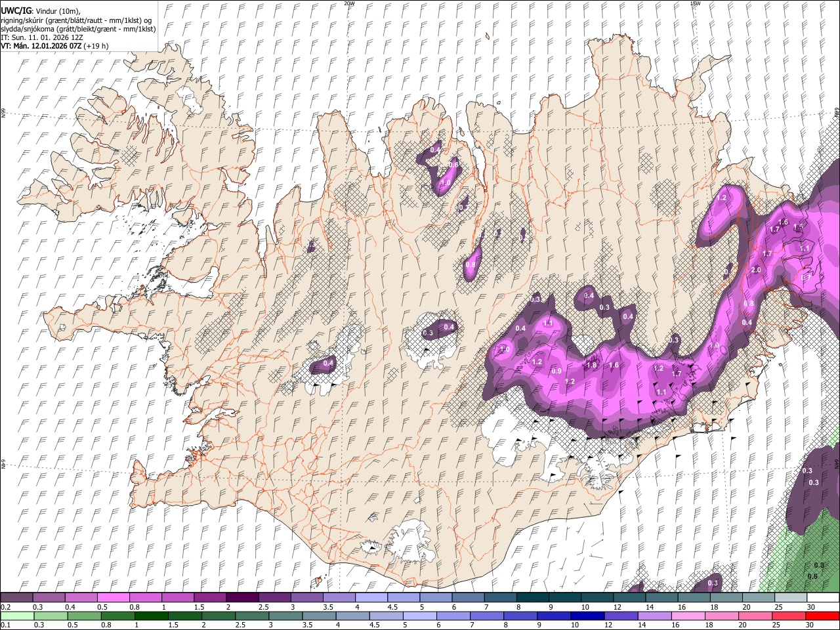Select the upper legend swatch starting at 2.5
Screen dimensions: 840x630
coord(274,598)
